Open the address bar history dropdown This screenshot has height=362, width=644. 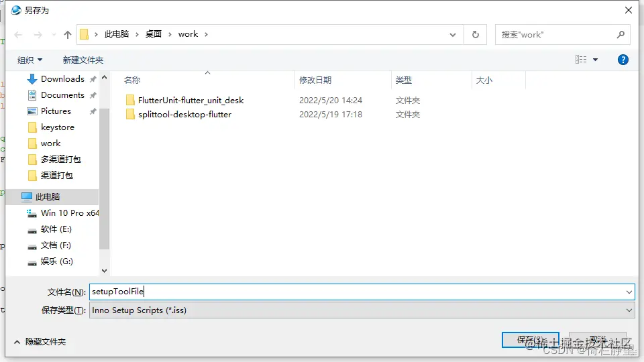pyautogui.click(x=453, y=34)
